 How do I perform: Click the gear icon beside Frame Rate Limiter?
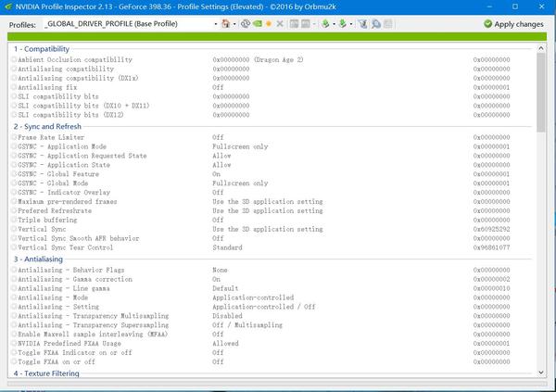click(x=14, y=137)
